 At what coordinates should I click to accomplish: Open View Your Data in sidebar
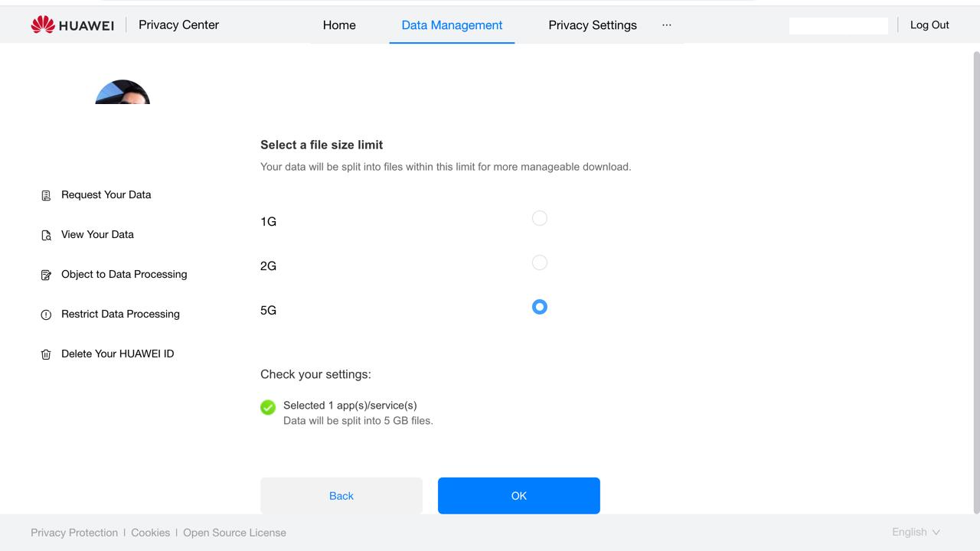[97, 234]
